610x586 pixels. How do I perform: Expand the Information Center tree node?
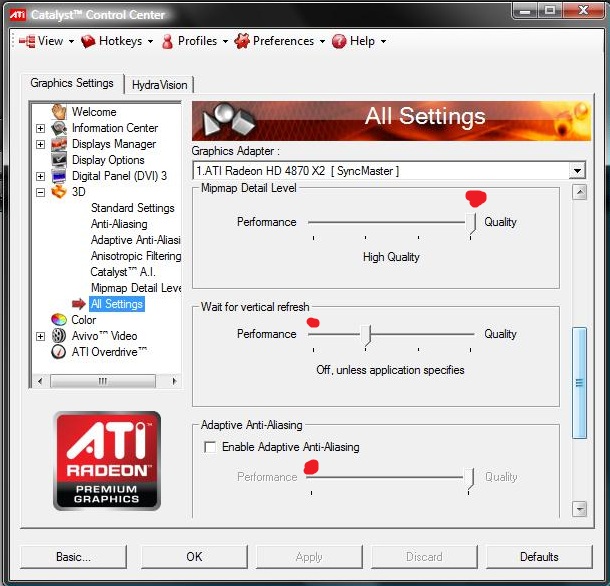point(40,128)
